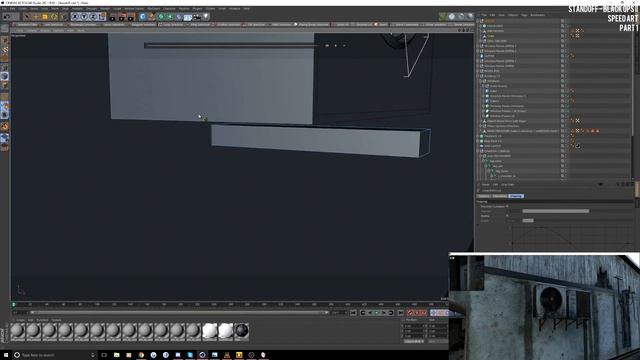The height and width of the screenshot is (360, 640).
Task: Select the Rotate tool
Action: tap(54, 17)
